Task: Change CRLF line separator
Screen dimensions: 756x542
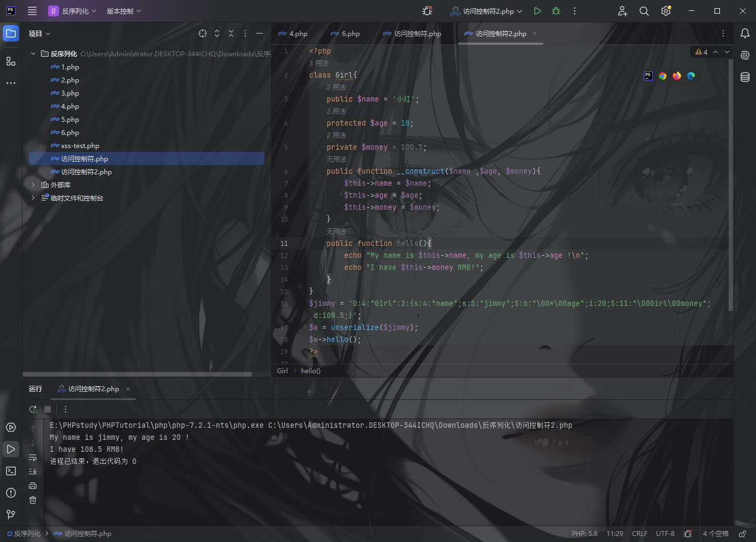Action: point(640,534)
